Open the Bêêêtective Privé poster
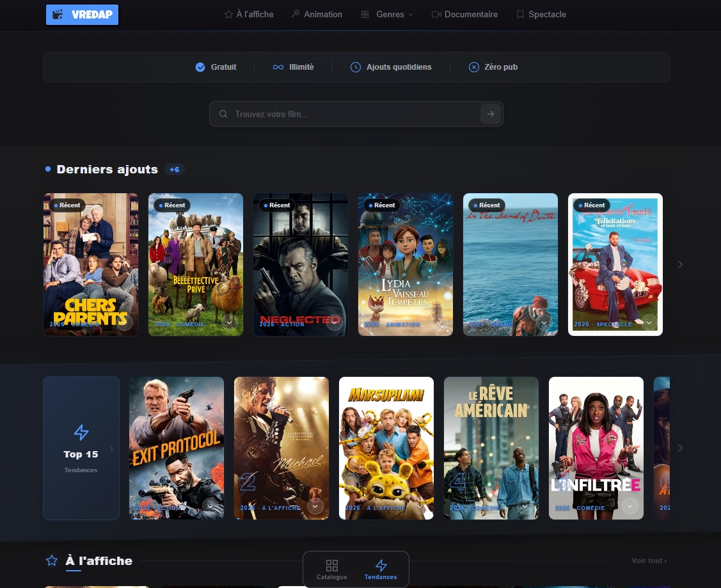 click(x=195, y=264)
